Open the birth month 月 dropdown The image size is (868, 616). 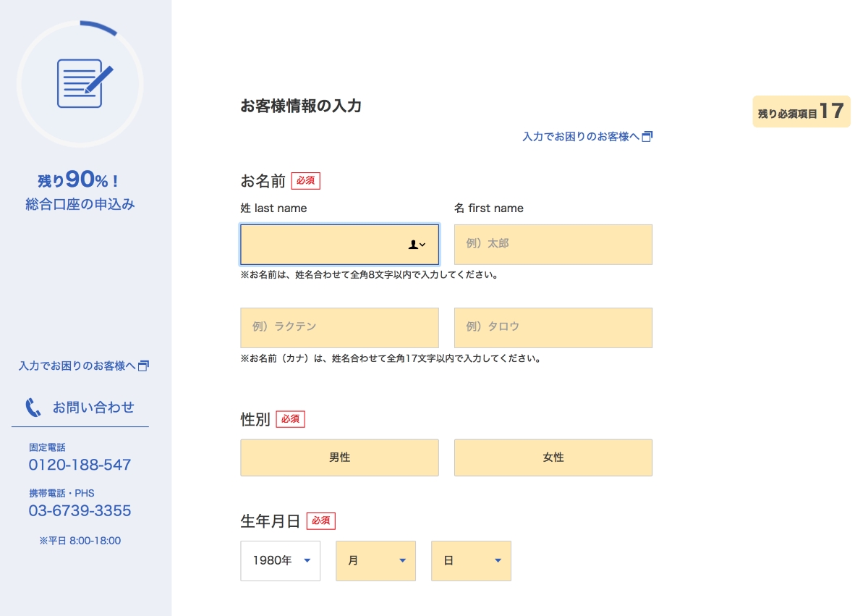pyautogui.click(x=375, y=560)
